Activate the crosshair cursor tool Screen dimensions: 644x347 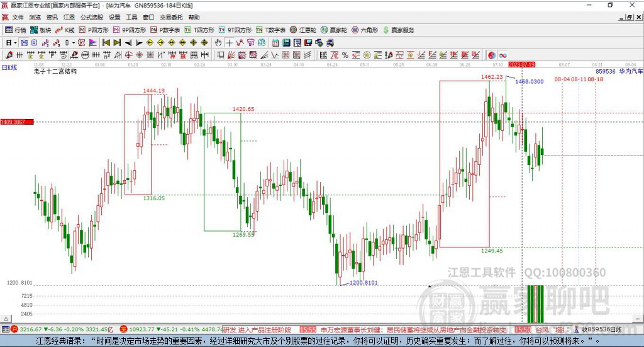click(230, 43)
